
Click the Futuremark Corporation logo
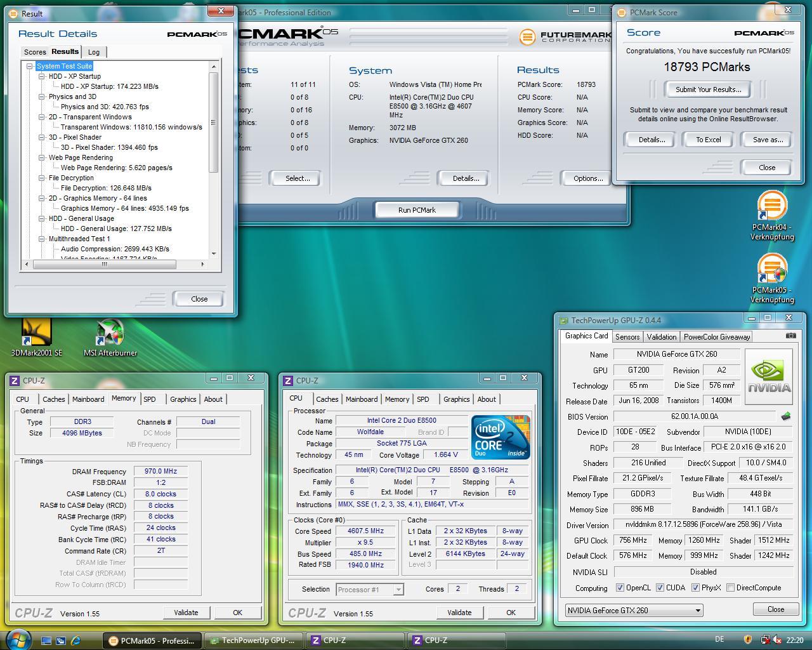coord(564,37)
